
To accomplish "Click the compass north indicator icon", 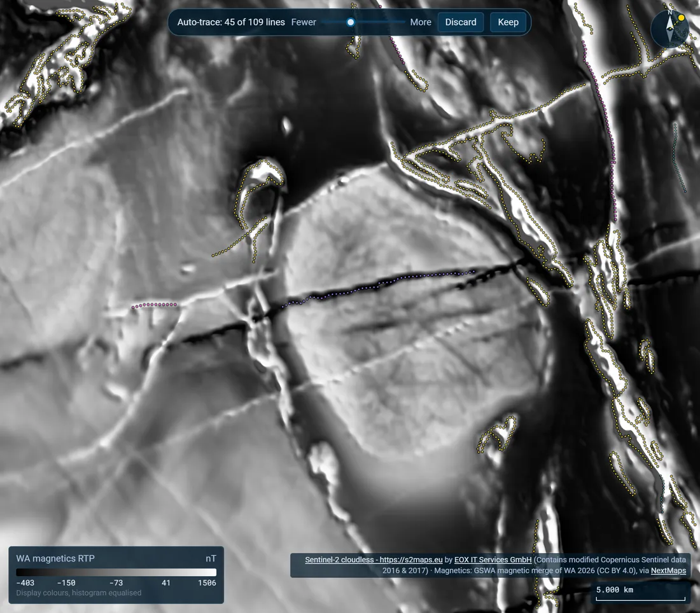I will pyautogui.click(x=669, y=29).
